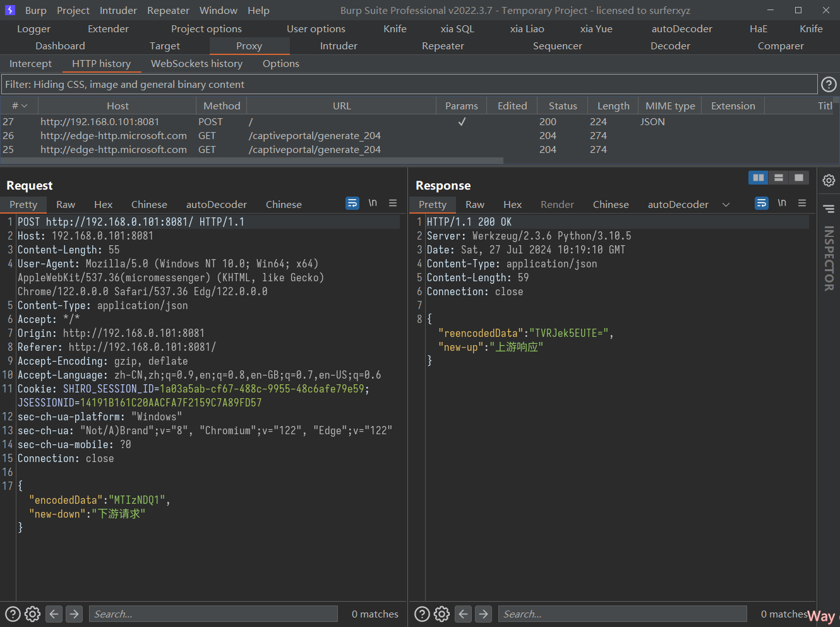Open the Burp menu
The width and height of the screenshot is (840, 627).
pyautogui.click(x=36, y=10)
